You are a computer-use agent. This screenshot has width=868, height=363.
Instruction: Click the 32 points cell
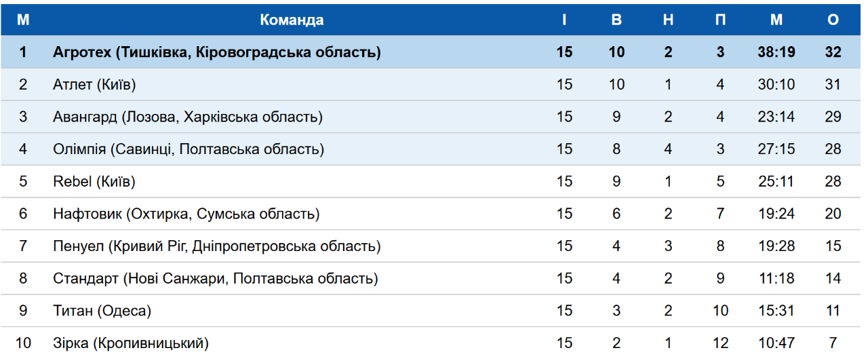point(833,52)
